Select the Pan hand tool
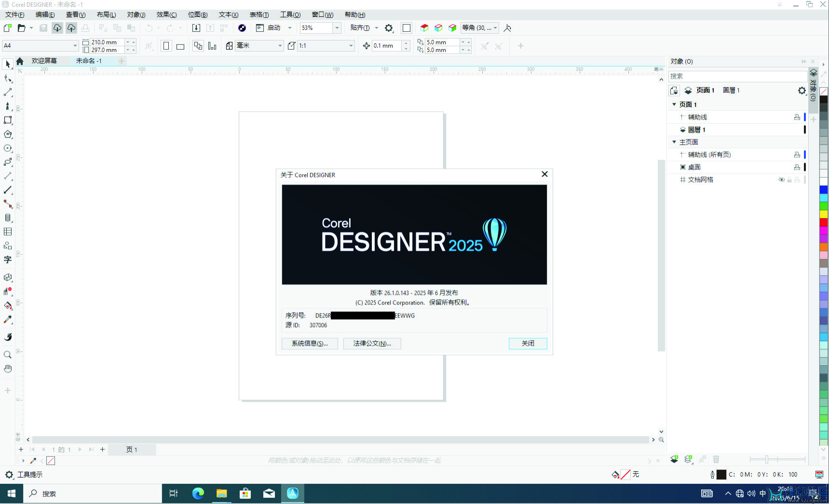The width and height of the screenshot is (829, 504). click(8, 369)
